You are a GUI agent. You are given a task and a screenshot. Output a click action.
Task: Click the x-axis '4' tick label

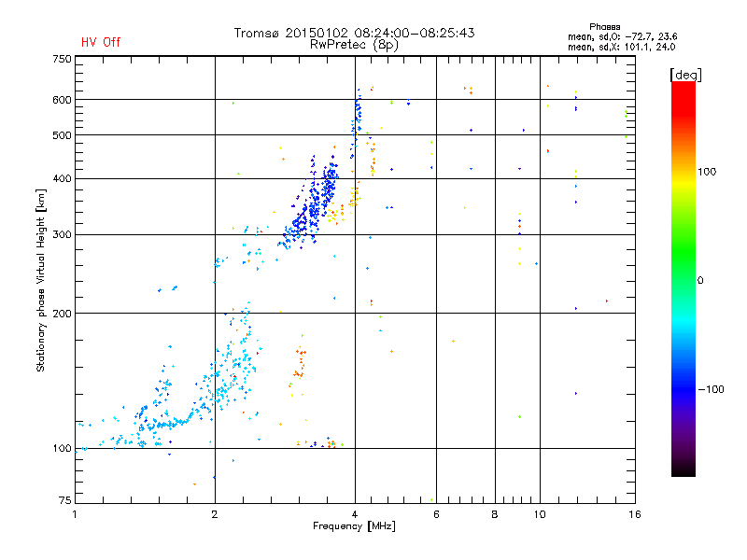[355, 514]
